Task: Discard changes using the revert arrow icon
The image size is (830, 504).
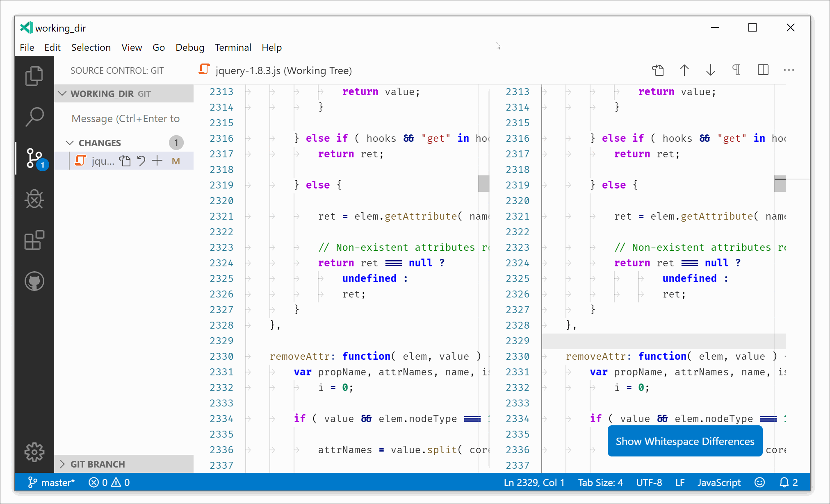Action: [141, 161]
